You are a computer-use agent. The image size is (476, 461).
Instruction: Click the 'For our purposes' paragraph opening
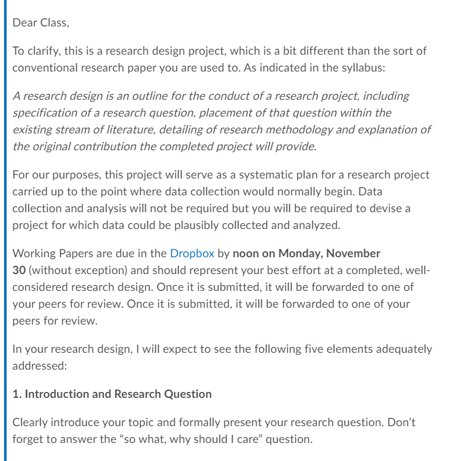[x=56, y=175]
